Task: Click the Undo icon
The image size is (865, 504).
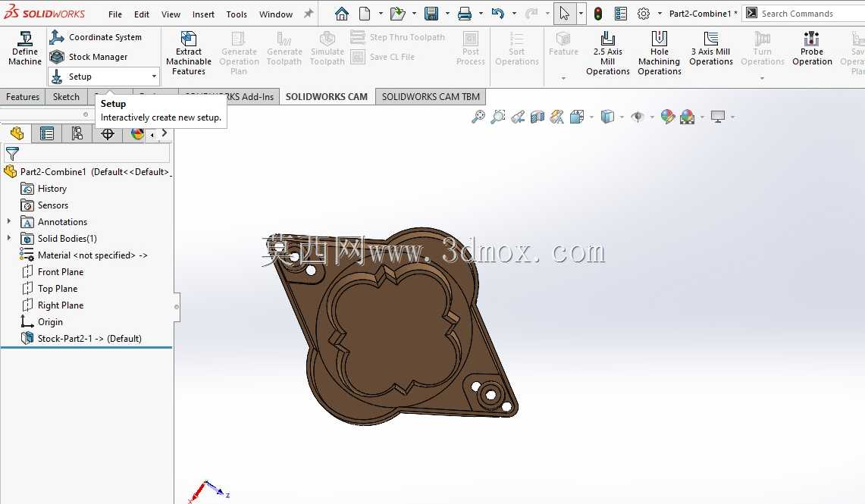Action: [497, 14]
